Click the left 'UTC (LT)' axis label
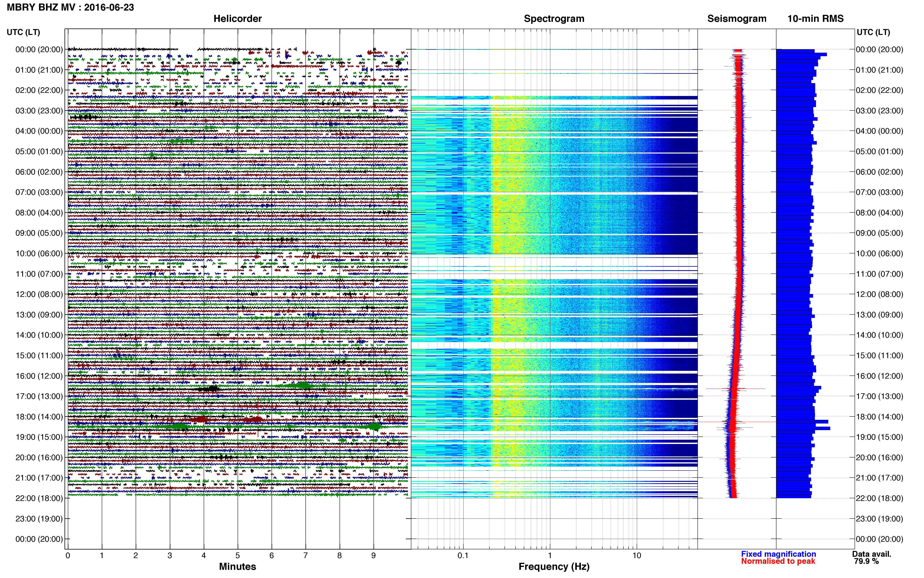 point(23,32)
